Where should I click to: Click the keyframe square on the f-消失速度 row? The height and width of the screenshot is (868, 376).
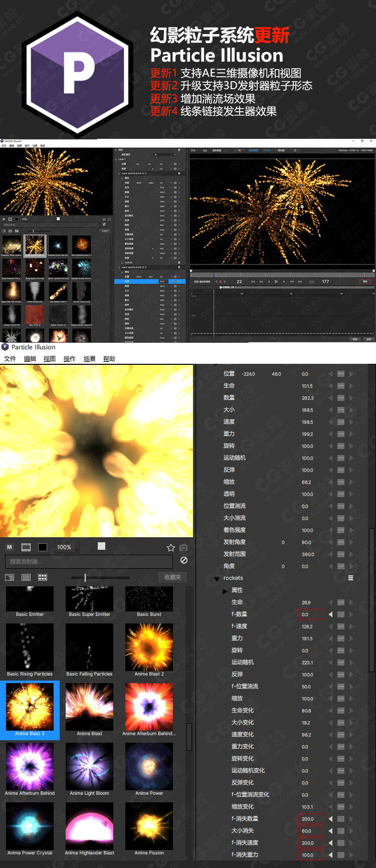341,843
